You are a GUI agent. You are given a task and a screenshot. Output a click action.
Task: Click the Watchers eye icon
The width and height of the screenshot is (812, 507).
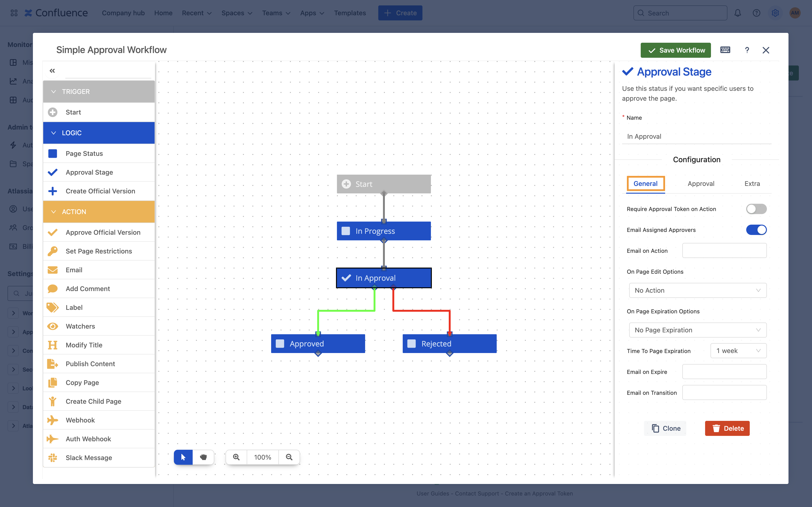53,326
